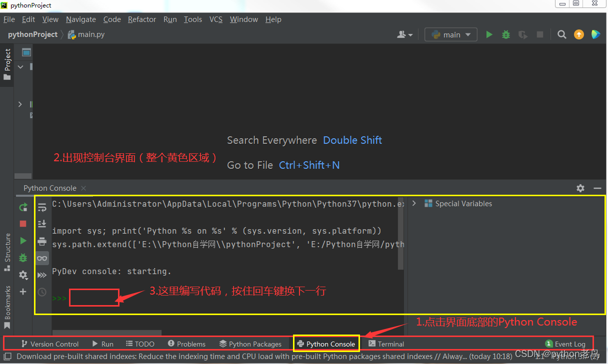Debug main using the top toolbar bug icon

[x=506, y=34]
